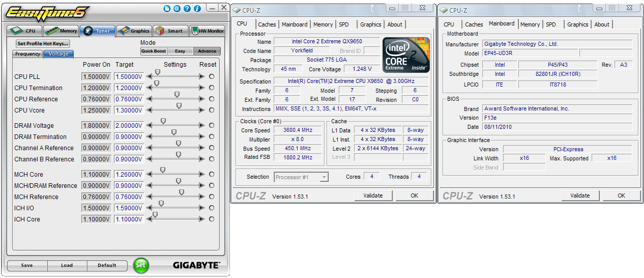Open Graphics tab in left CPU-Z window

point(371,24)
